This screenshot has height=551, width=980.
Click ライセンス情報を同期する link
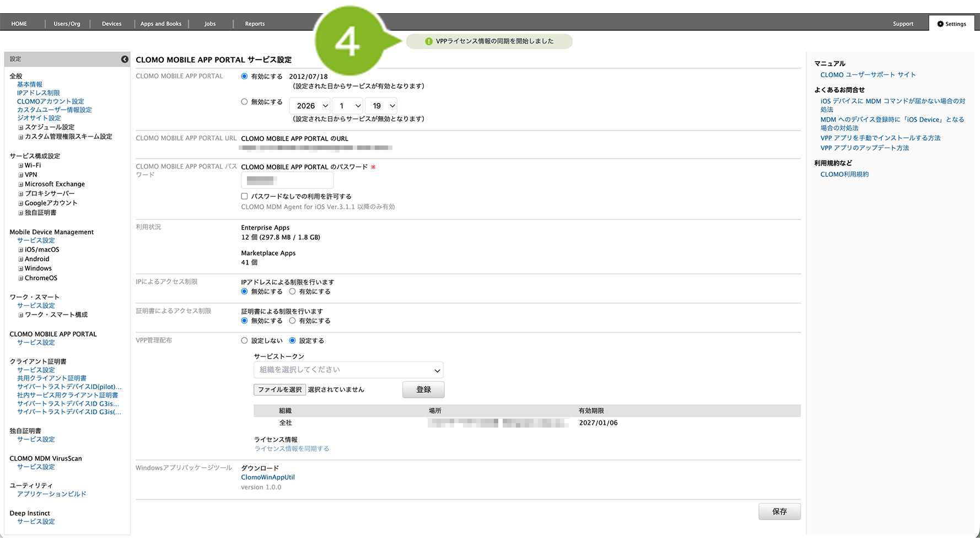click(x=292, y=449)
